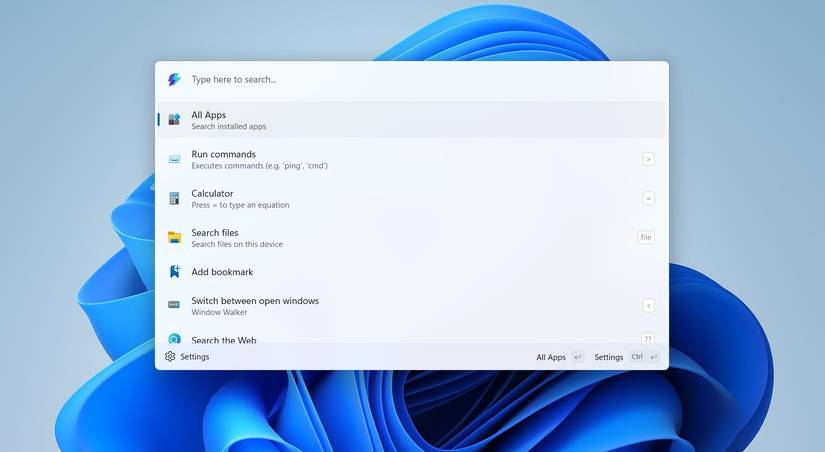Choose the Add bookmark entry
This screenshot has height=452, width=825.
click(x=411, y=272)
